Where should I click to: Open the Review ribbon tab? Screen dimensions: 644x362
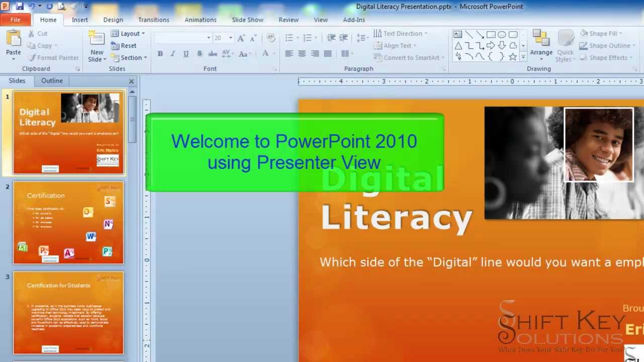tap(288, 20)
